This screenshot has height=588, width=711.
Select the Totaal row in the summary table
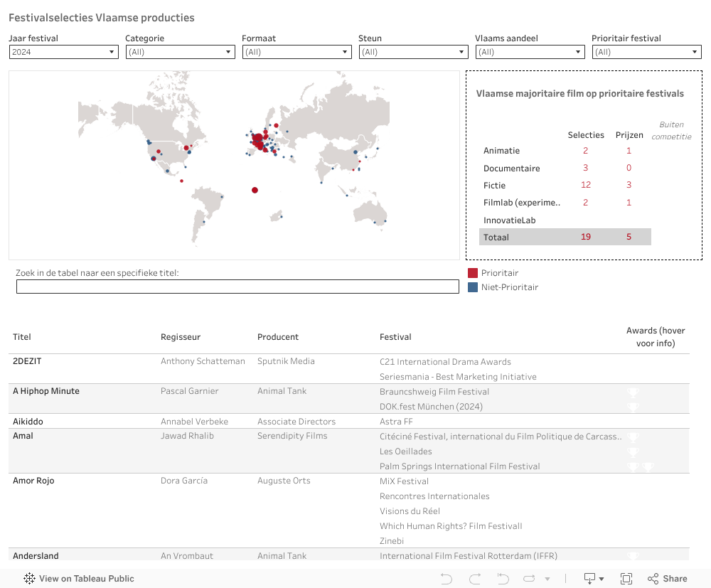[565, 237]
